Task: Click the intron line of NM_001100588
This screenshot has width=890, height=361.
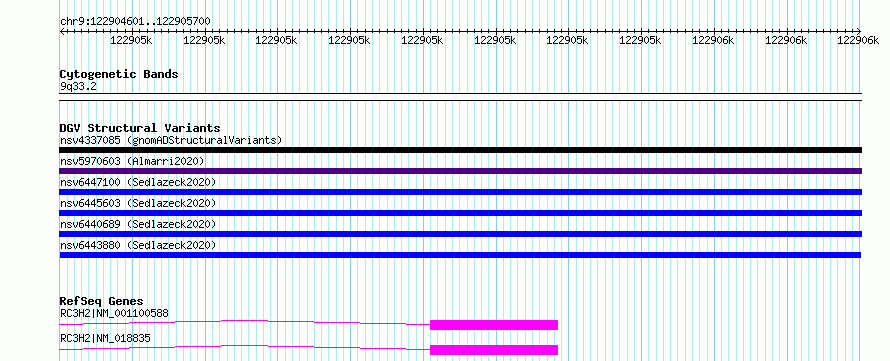Action: (245, 322)
